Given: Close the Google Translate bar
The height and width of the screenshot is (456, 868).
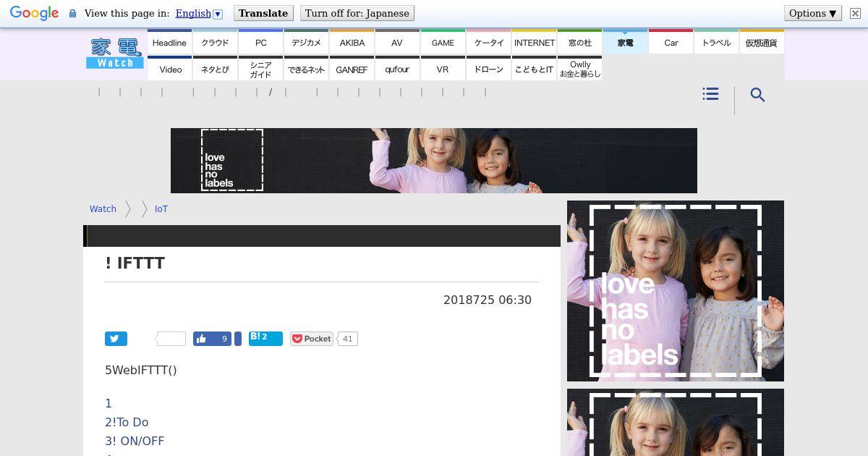Looking at the screenshot, I should pyautogui.click(x=854, y=14).
